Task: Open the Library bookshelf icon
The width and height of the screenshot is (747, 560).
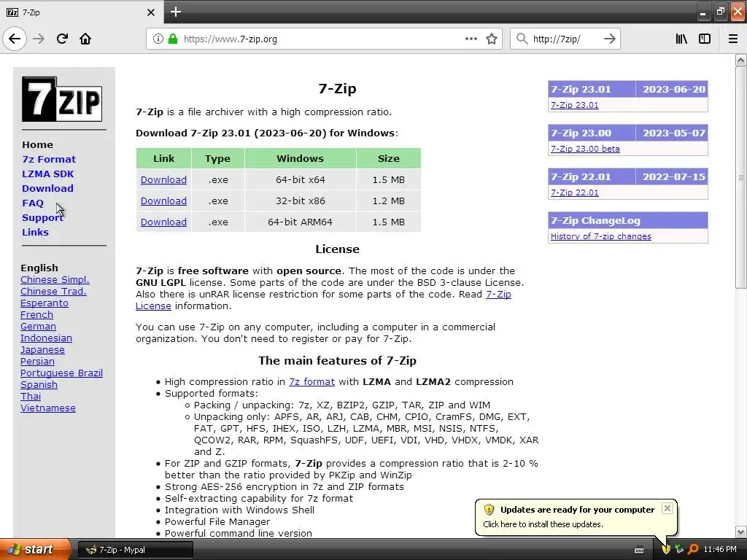Action: [x=681, y=39]
